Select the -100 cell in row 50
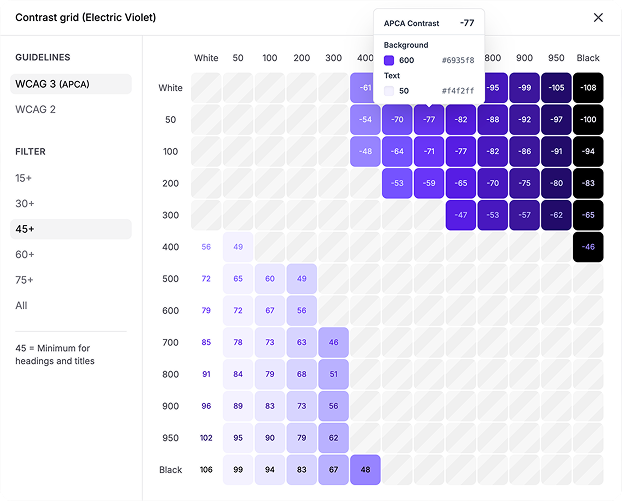The width and height of the screenshot is (622, 501). click(588, 120)
